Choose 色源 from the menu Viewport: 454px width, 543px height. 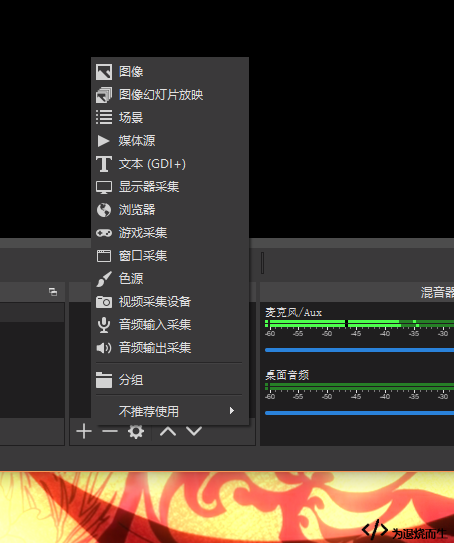pyautogui.click(x=170, y=279)
